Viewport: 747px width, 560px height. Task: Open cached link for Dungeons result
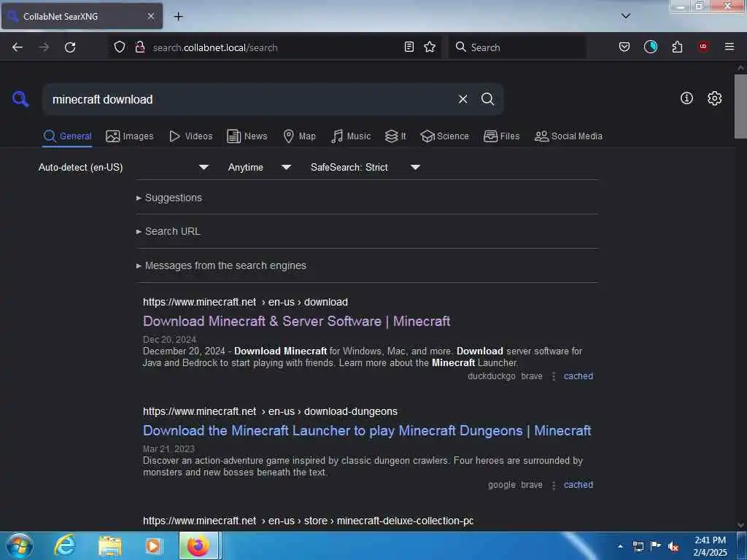[578, 485]
